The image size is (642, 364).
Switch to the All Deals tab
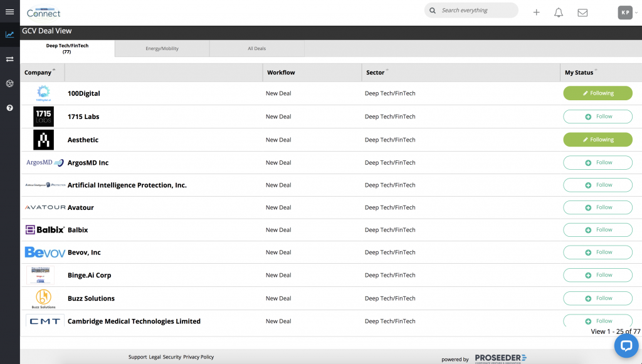pos(256,48)
